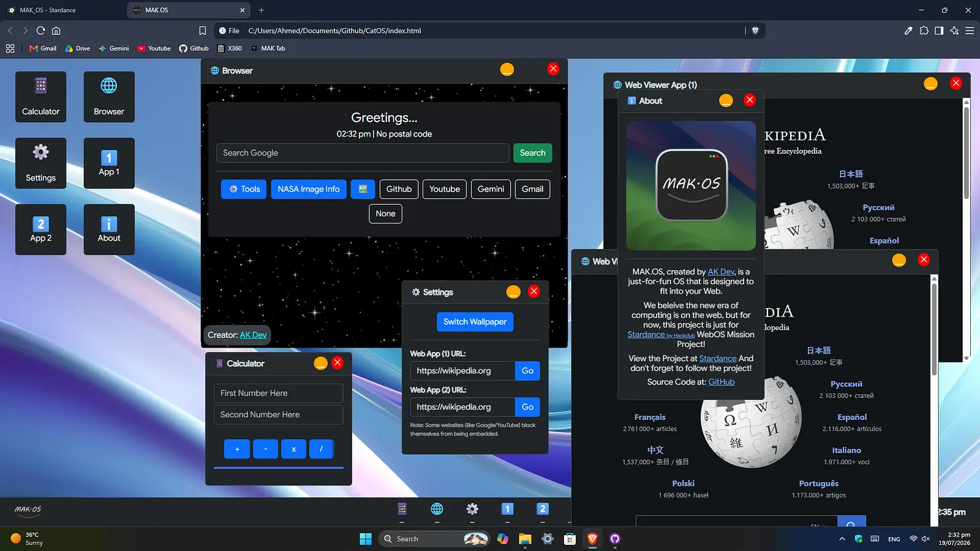
Task: Open the Browser desktop icon
Action: (x=109, y=97)
